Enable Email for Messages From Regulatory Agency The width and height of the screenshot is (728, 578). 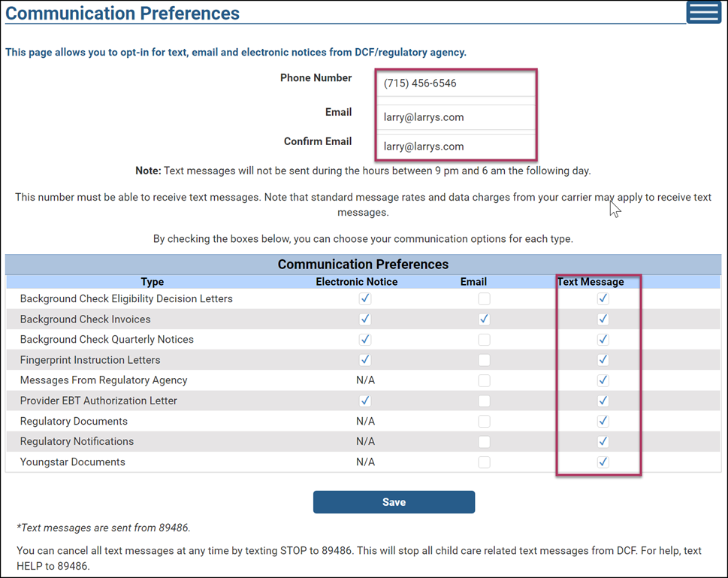point(485,380)
